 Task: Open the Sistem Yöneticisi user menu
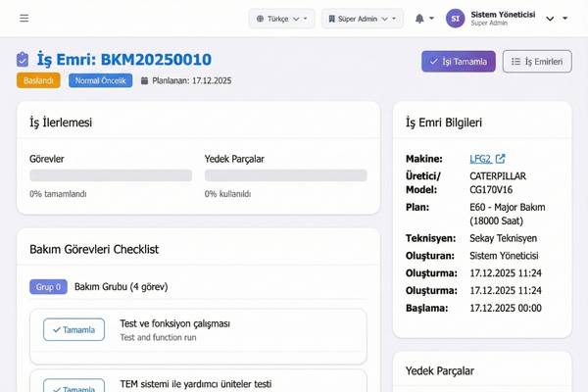[503, 18]
